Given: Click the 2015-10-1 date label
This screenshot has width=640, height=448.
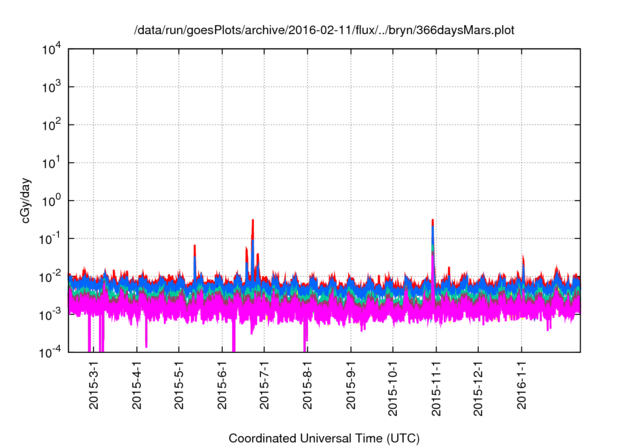Looking at the screenshot, I should point(393,389).
